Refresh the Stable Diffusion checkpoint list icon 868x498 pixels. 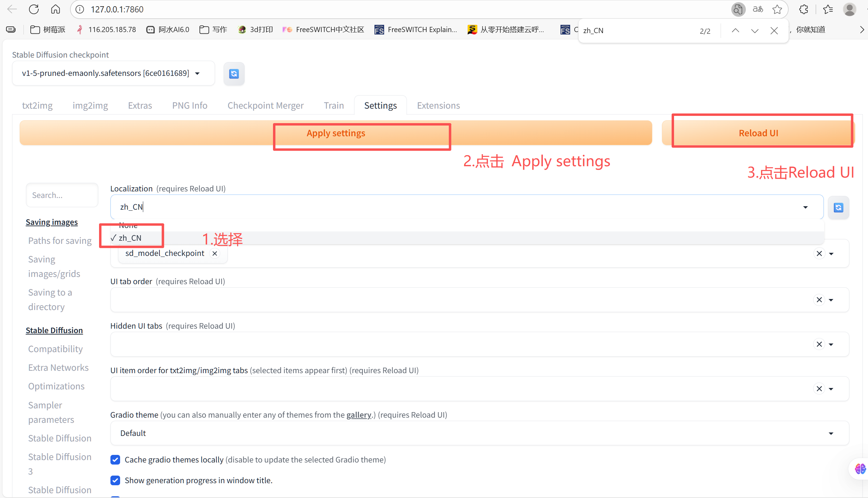tap(234, 73)
